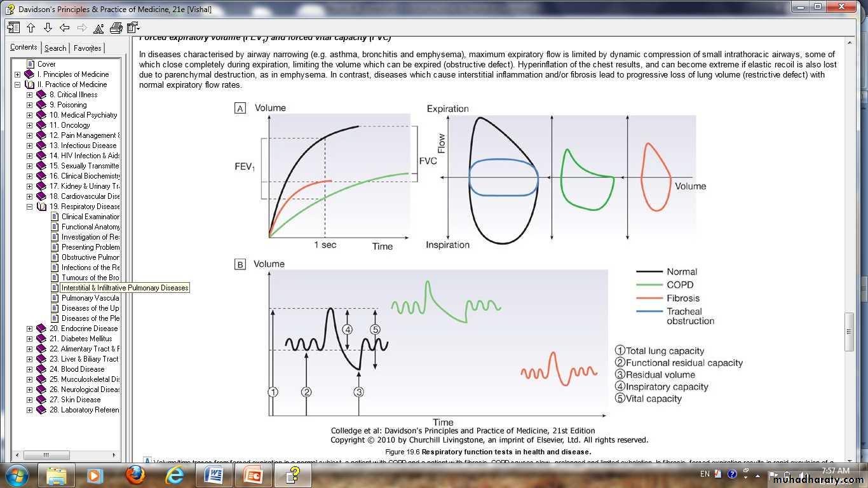Expand the 18. Cardiovascular Disease chapter
The height and width of the screenshot is (488, 868).
[29, 196]
